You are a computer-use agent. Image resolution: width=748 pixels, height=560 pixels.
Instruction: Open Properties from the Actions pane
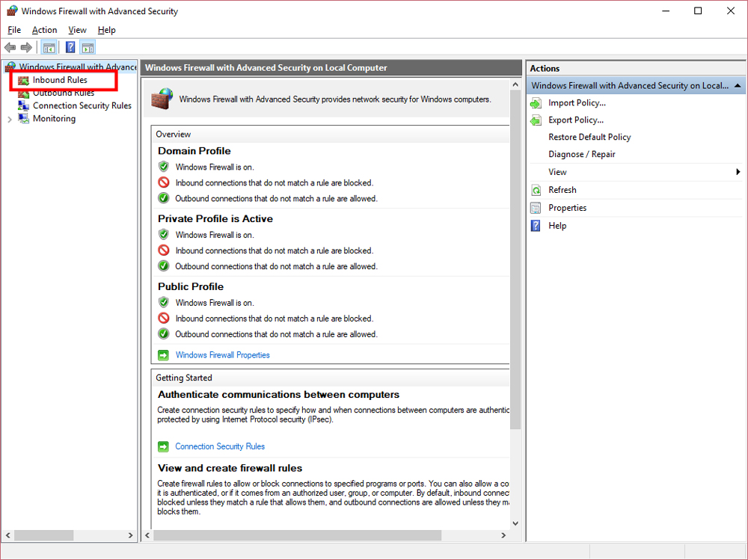pyautogui.click(x=567, y=208)
